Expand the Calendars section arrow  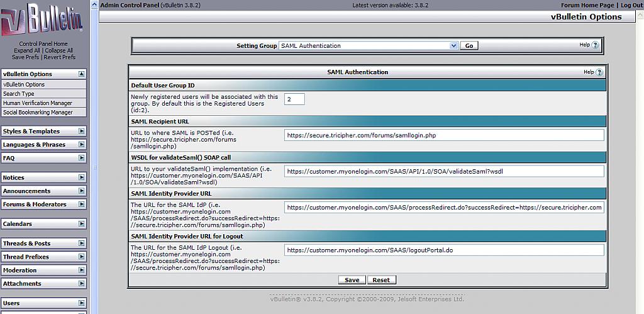point(82,224)
